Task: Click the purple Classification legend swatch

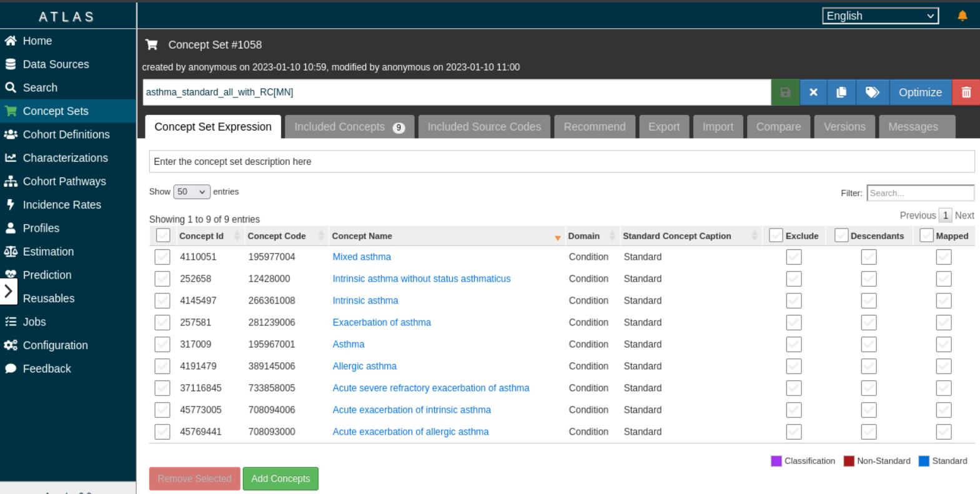Action: point(776,461)
